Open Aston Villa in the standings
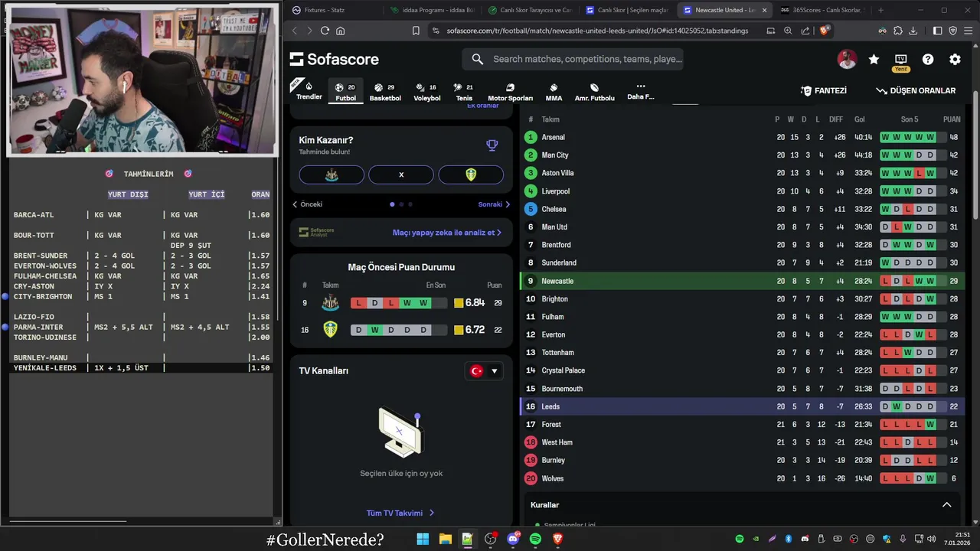 [742, 173]
